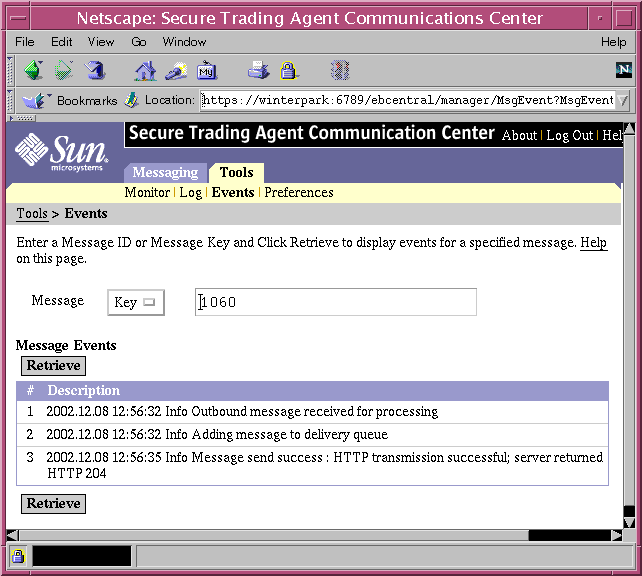Open the Search flashlight icon
Image resolution: width=642 pixels, height=576 pixels.
[176, 70]
